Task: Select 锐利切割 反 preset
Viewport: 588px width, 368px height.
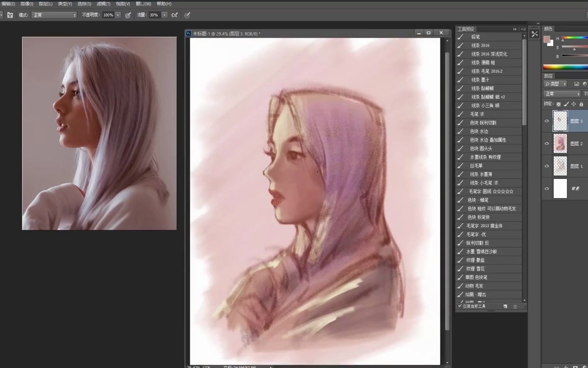Action: click(489, 243)
